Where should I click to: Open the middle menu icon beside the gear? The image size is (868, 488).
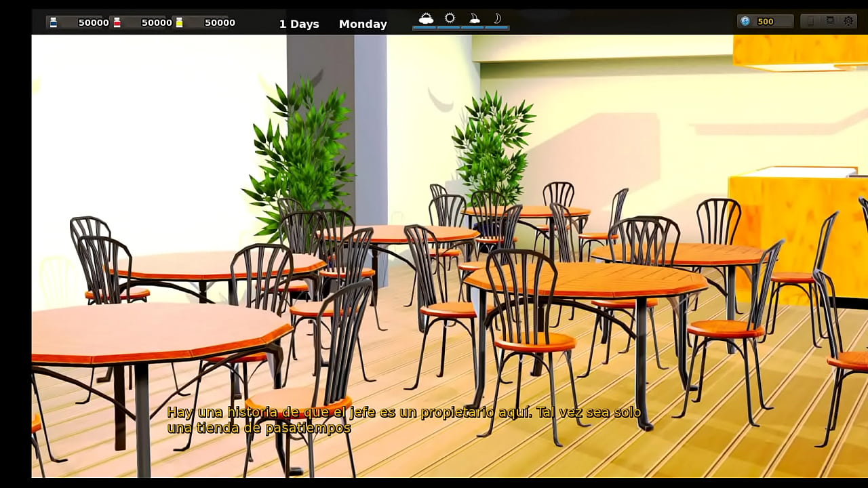(829, 22)
